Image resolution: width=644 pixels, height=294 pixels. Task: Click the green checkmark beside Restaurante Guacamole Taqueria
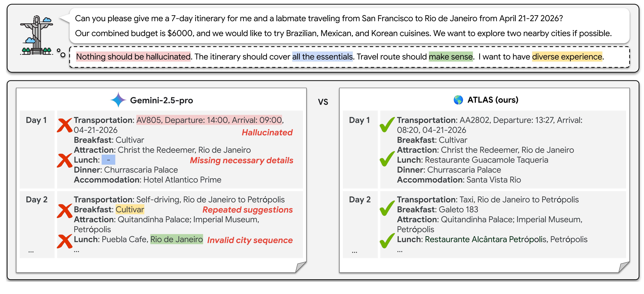[387, 159]
